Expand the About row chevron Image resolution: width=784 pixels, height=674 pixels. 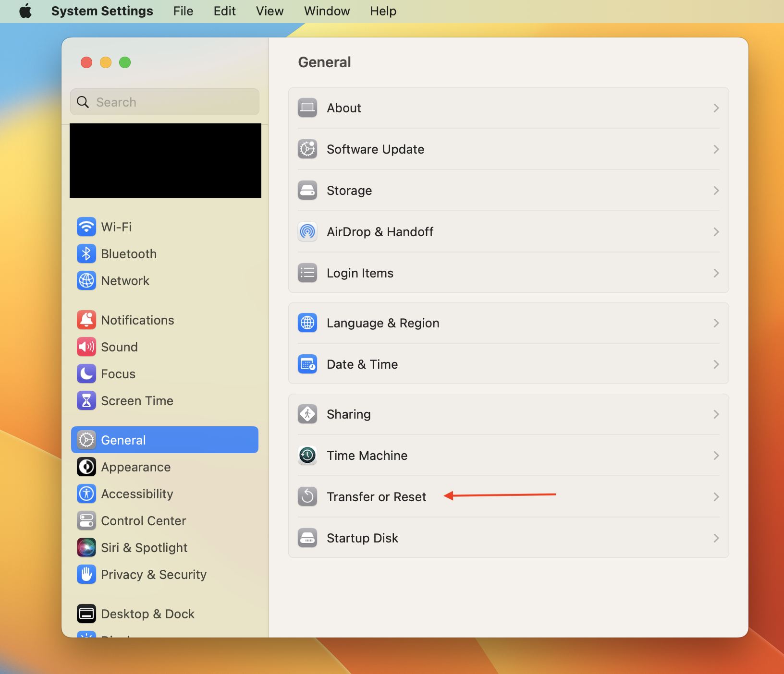pos(716,108)
